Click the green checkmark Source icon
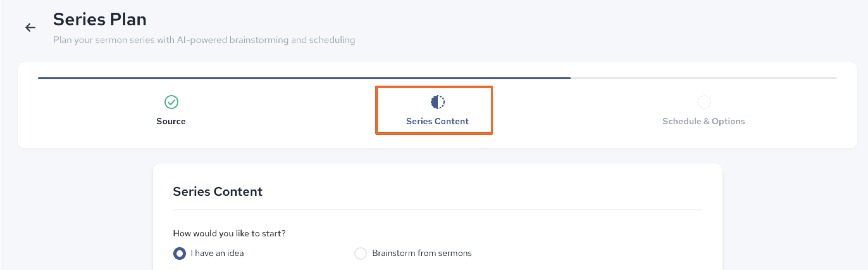This screenshot has width=868, height=270. coord(171,102)
